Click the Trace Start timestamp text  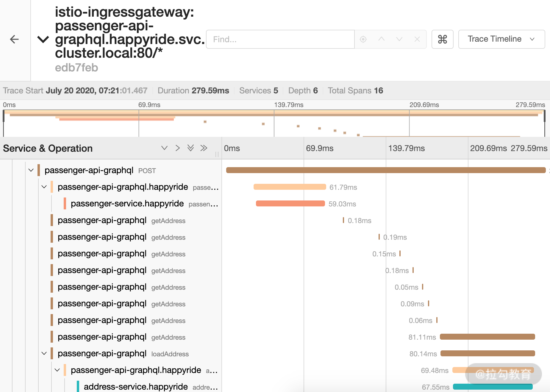tap(97, 90)
